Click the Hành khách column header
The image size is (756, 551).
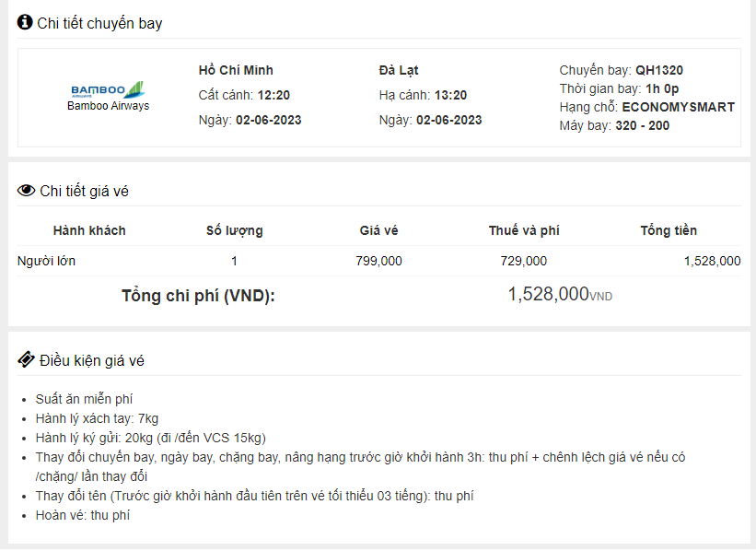tap(89, 230)
